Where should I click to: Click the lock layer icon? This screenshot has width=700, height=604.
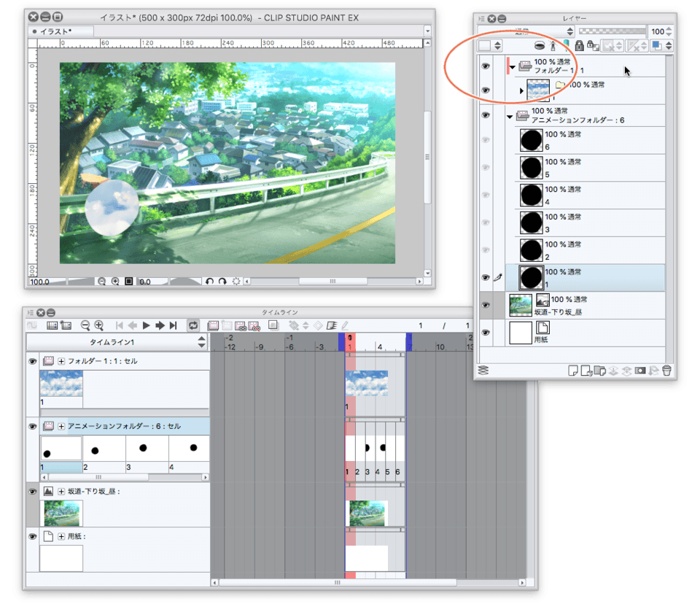tap(579, 45)
